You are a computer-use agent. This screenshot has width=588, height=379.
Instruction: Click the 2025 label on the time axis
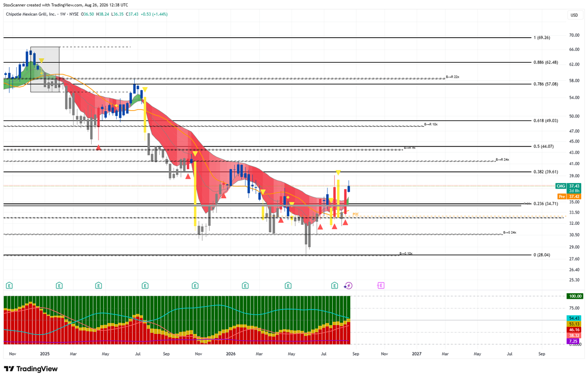tap(45, 353)
